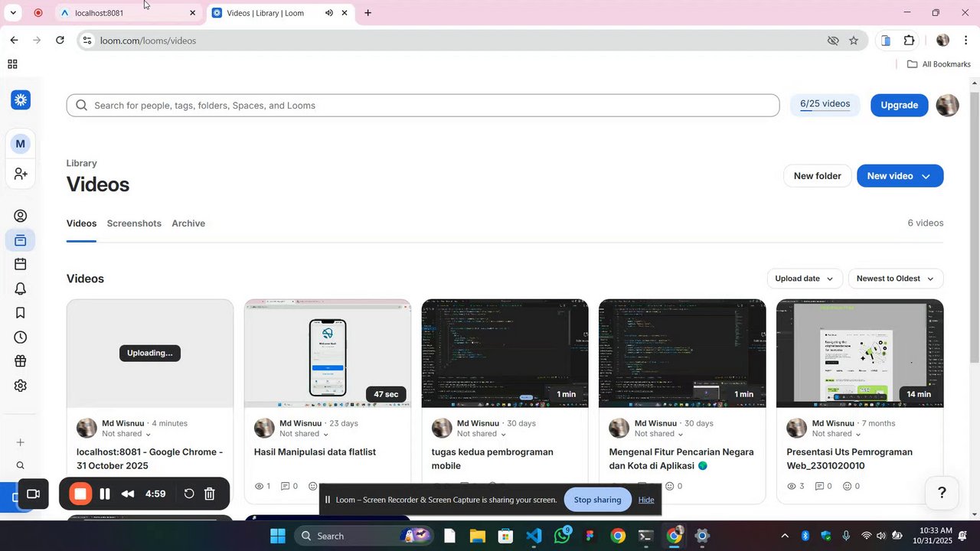Open the Chrome extensions puzzle icon
This screenshot has height=551, width=980.
point(909,41)
